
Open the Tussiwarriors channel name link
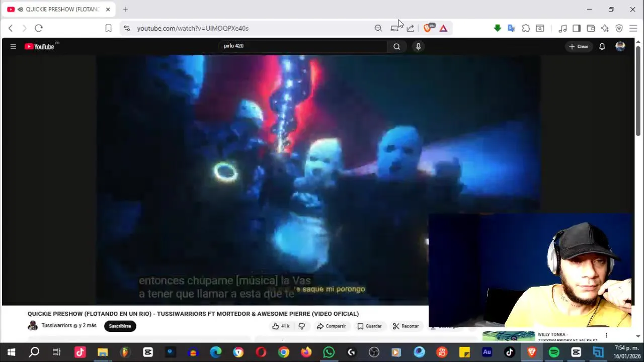(x=56, y=326)
